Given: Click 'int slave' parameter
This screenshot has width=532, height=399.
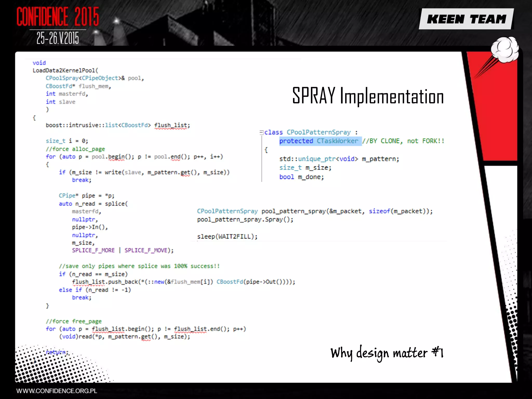Looking at the screenshot, I should pos(61,102).
